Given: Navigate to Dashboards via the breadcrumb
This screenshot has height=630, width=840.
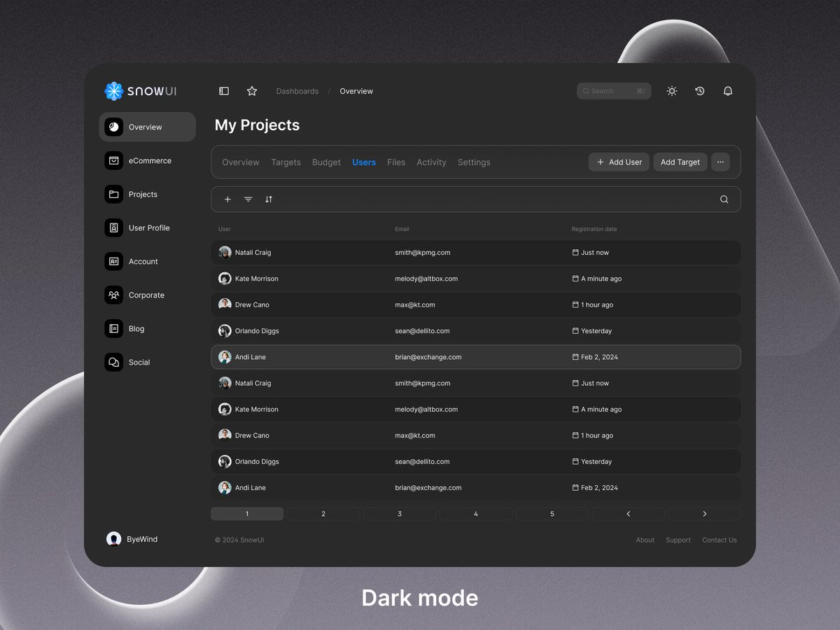Looking at the screenshot, I should 297,91.
